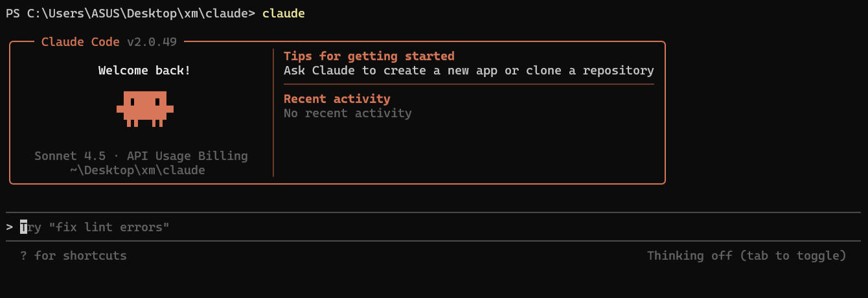
Task: Click the 'Claude Code' title in the box border
Action: coord(80,42)
